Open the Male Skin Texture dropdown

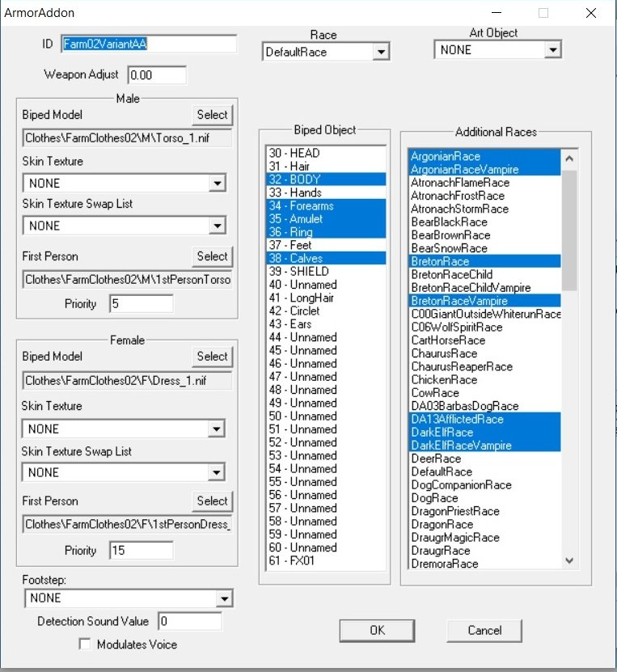(x=125, y=184)
